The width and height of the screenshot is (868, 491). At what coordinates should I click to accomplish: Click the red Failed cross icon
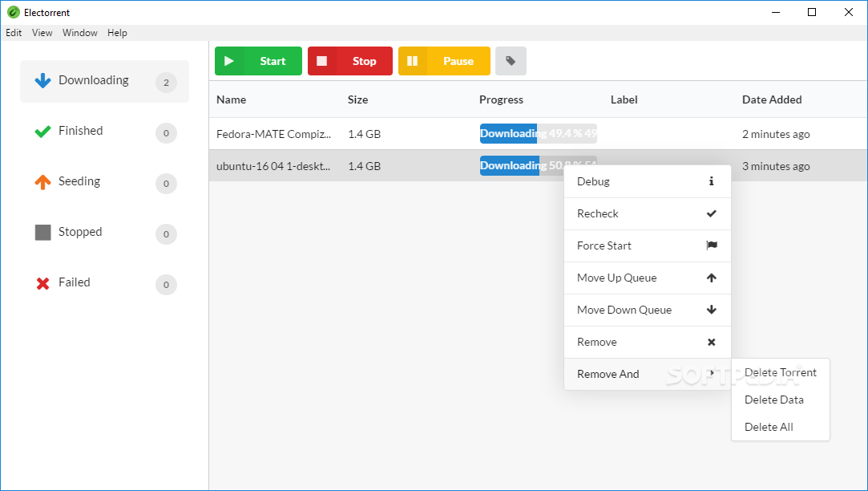tap(42, 283)
